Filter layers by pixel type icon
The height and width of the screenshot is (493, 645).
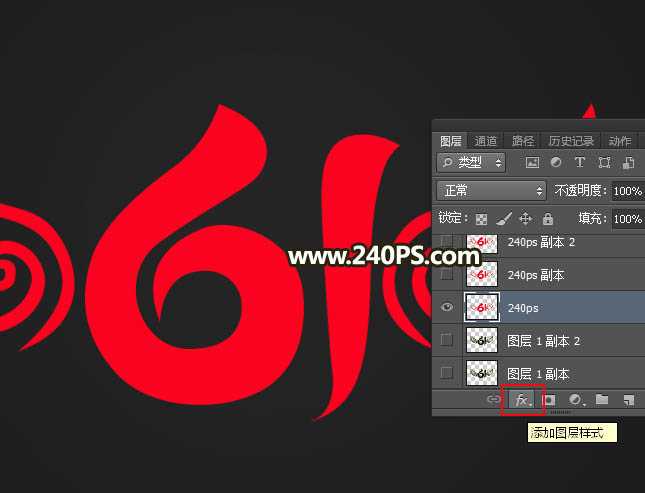coord(532,162)
